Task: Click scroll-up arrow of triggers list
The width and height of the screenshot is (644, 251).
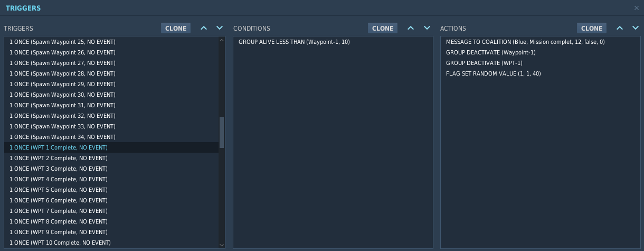Action: coord(222,40)
